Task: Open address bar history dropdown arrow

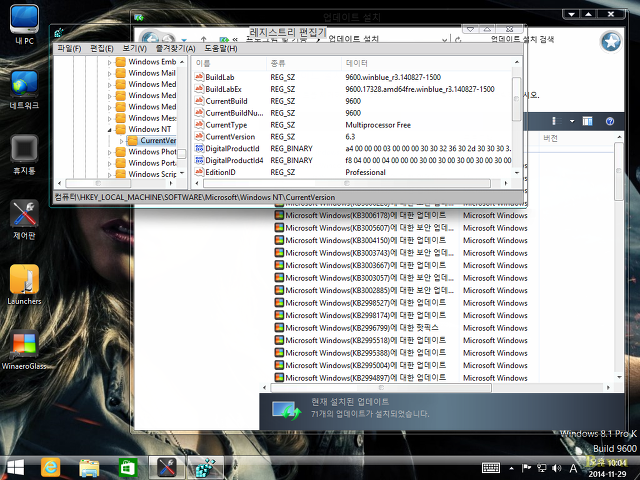Action: (x=444, y=40)
